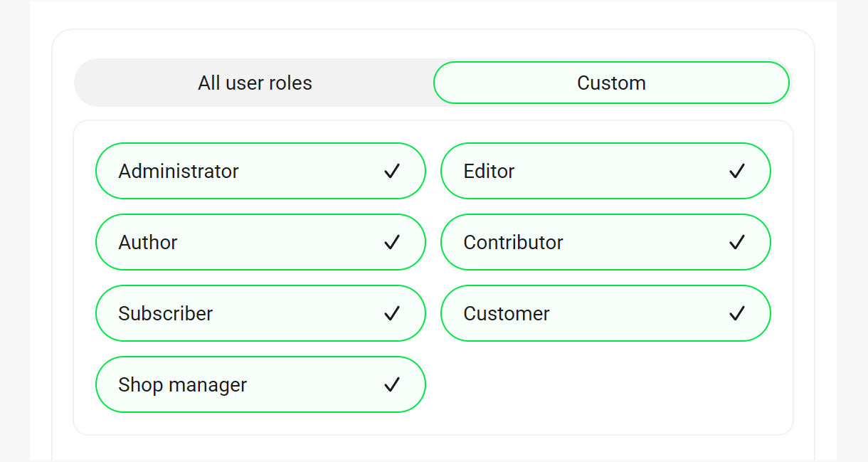Select the All user roles tab
This screenshot has height=462, width=868.
click(x=255, y=83)
